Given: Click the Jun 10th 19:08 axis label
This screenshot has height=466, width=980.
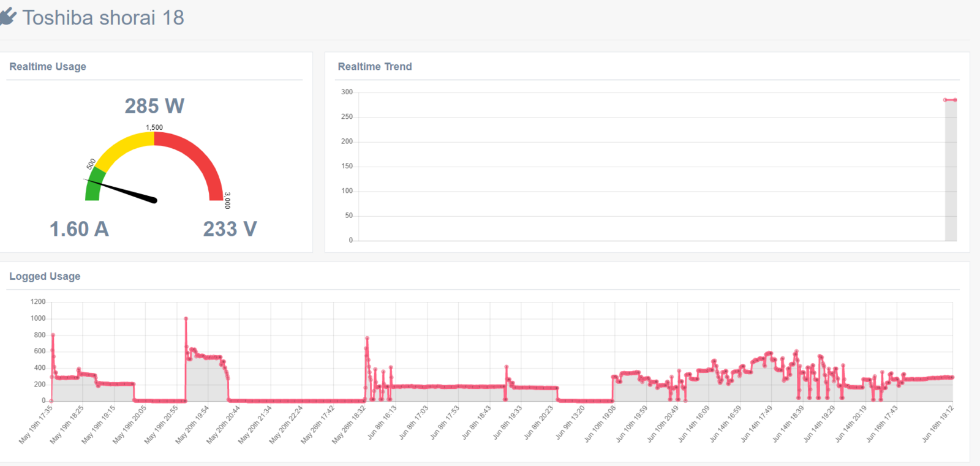Looking at the screenshot, I should click(600, 424).
